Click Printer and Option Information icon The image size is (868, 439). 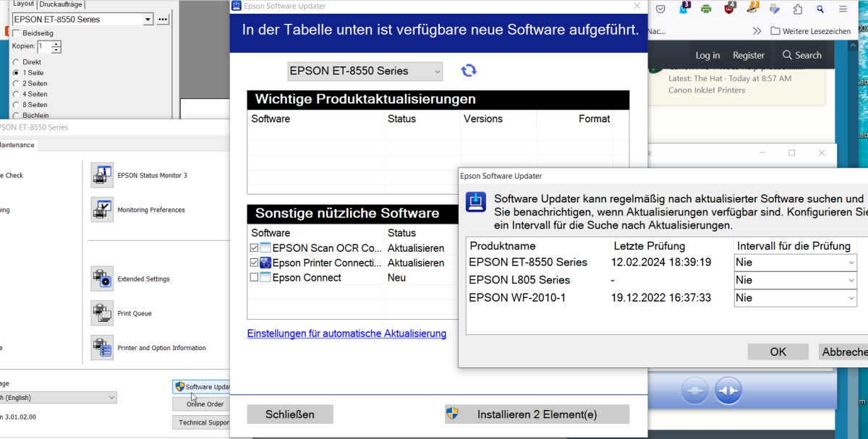[102, 348]
